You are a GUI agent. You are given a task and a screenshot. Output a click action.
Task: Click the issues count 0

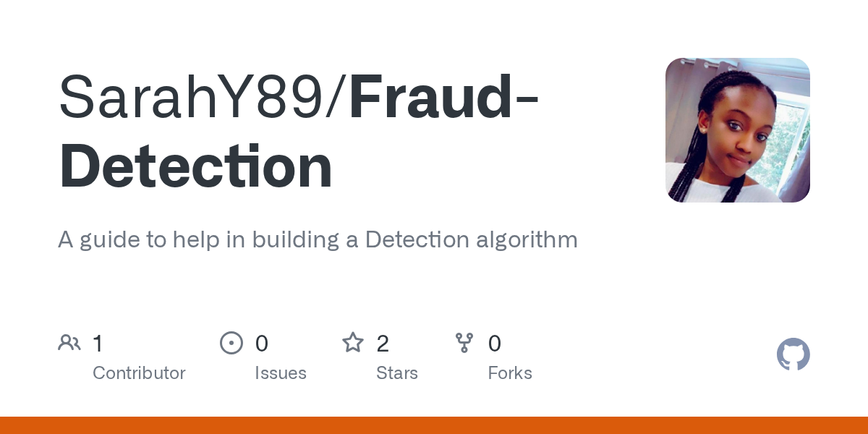click(x=261, y=343)
